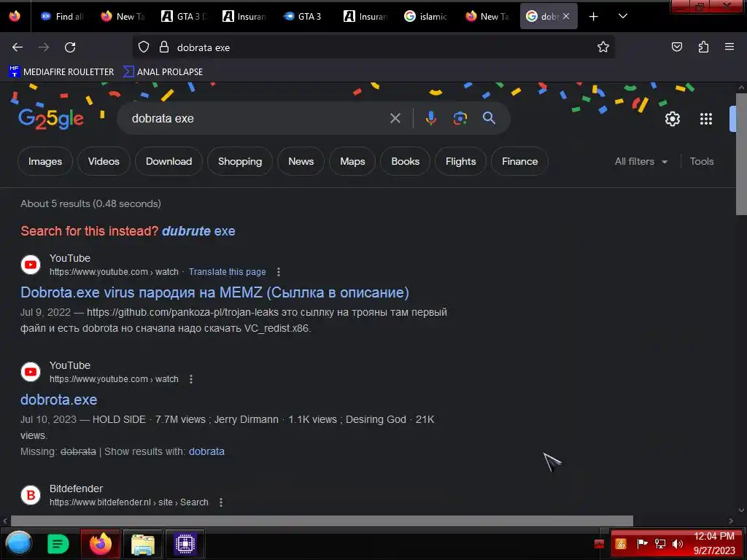Filter results by Images

(x=45, y=161)
